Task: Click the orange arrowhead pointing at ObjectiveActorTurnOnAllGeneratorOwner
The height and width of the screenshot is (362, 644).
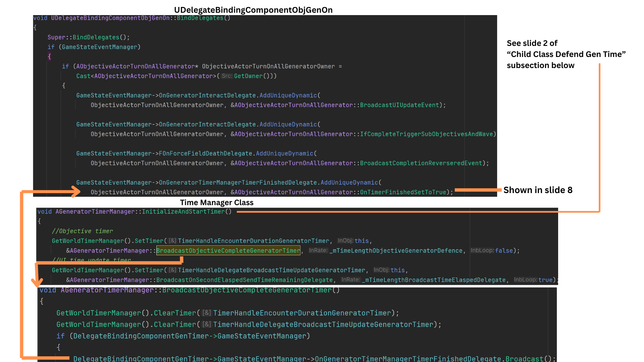Action: click(76, 191)
